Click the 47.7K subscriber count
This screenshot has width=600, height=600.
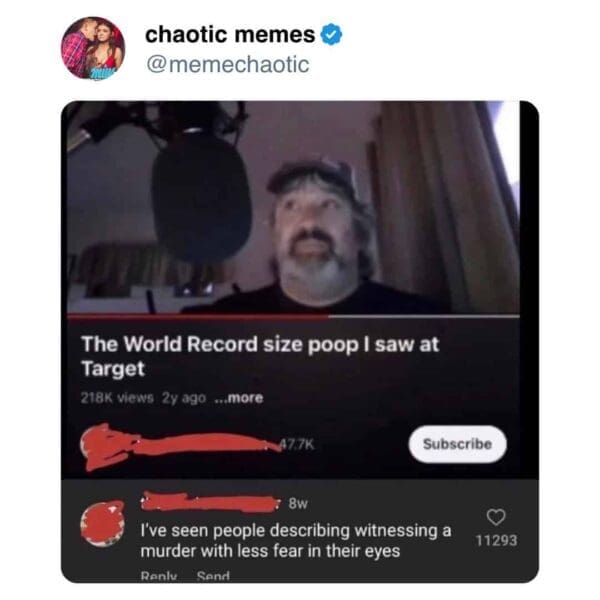point(298,444)
